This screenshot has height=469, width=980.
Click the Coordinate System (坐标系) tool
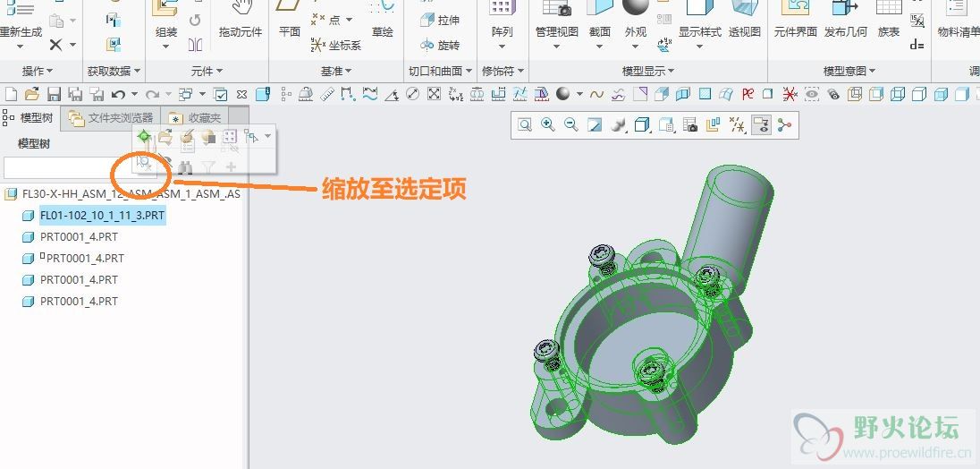click(x=334, y=45)
